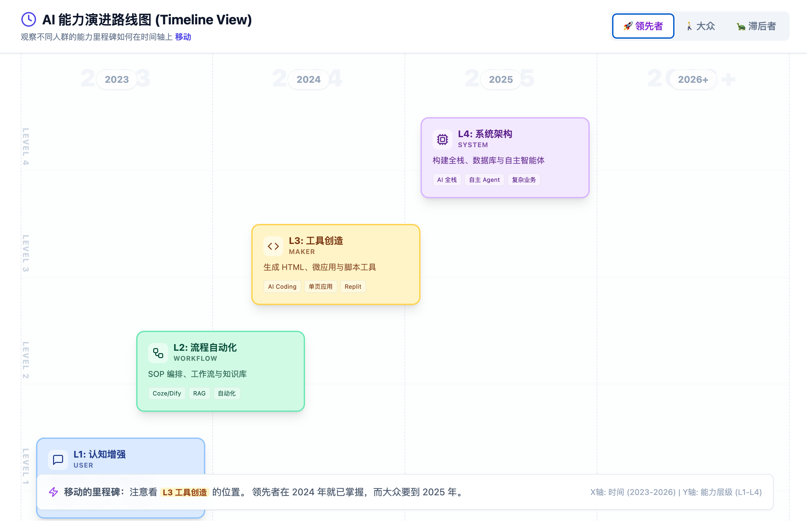Click the workflow icon on L2 card

[x=158, y=353]
